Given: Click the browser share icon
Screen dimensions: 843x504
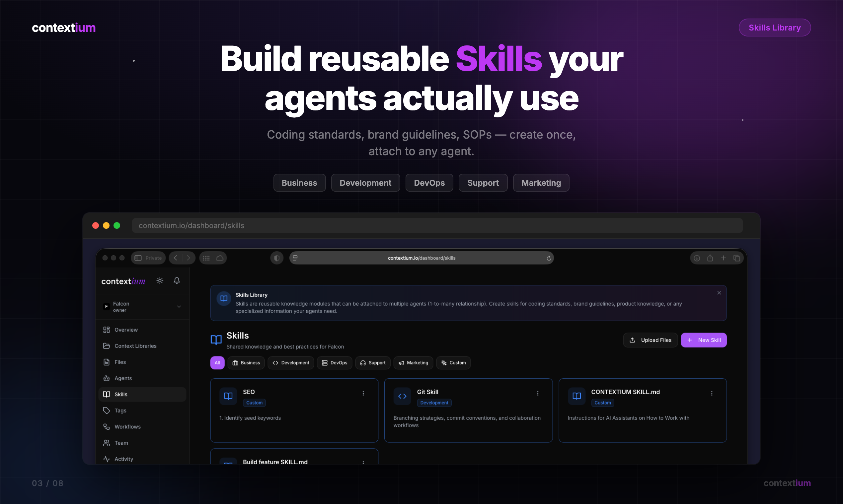Looking at the screenshot, I should coord(710,258).
